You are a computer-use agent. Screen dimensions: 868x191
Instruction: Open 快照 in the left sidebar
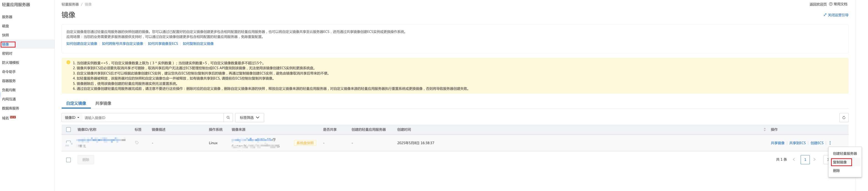pyautogui.click(x=6, y=35)
